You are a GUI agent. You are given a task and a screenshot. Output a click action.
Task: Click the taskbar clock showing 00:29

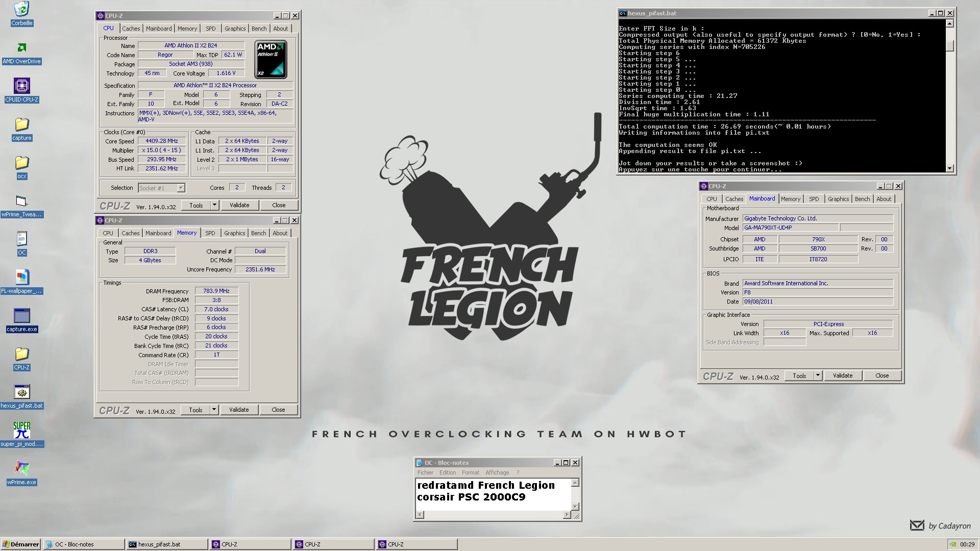(967, 544)
